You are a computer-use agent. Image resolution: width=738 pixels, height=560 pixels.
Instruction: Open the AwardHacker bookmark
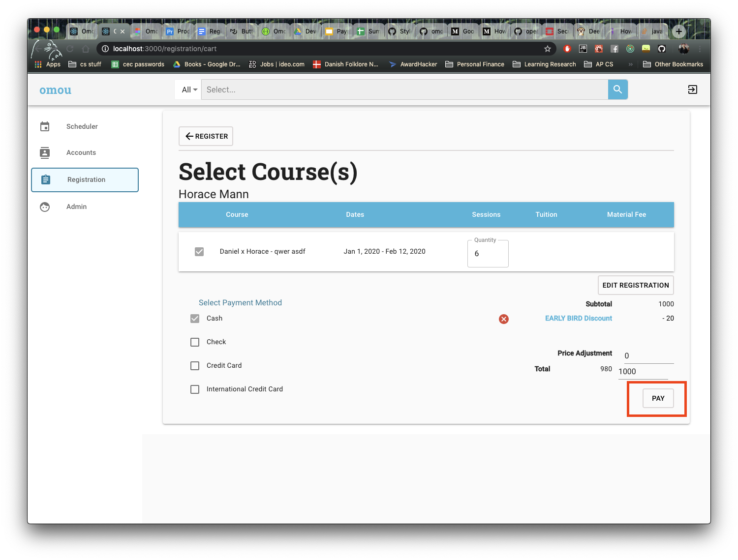point(413,64)
